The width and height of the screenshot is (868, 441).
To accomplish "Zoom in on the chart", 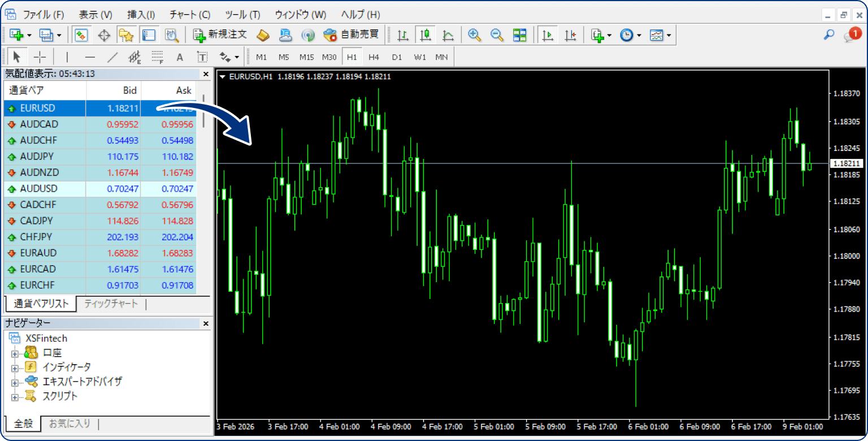I will pos(474,35).
